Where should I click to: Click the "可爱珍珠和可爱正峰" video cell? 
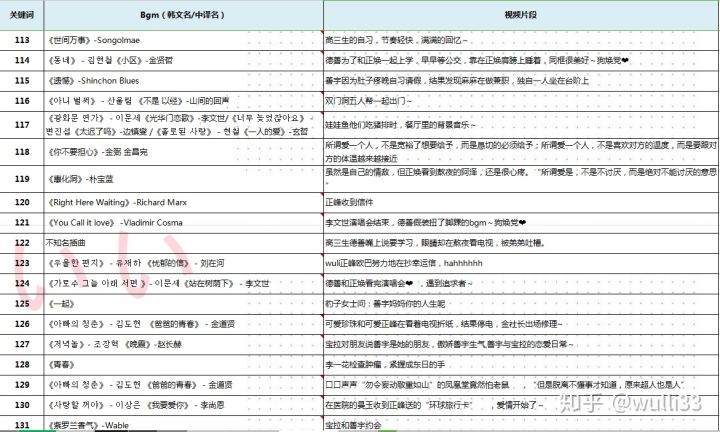(521, 324)
